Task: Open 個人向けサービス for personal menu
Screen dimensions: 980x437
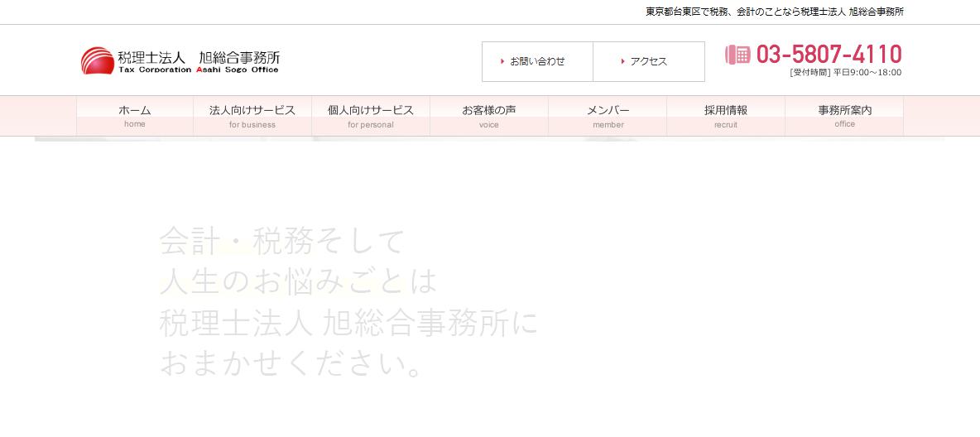Action: (x=371, y=116)
